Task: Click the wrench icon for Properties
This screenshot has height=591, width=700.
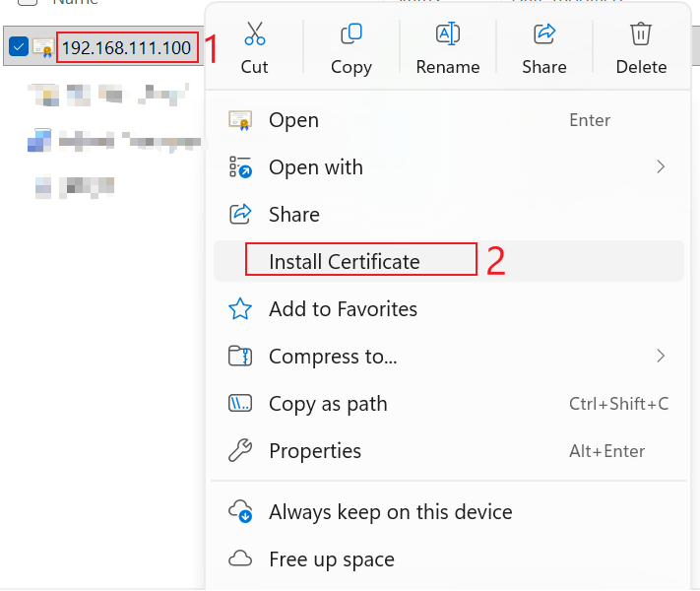Action: [240, 451]
